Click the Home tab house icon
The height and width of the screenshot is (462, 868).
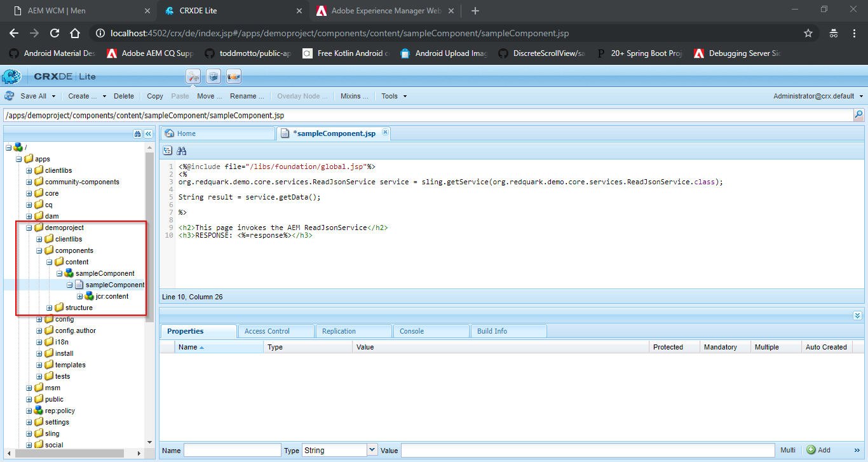(170, 133)
